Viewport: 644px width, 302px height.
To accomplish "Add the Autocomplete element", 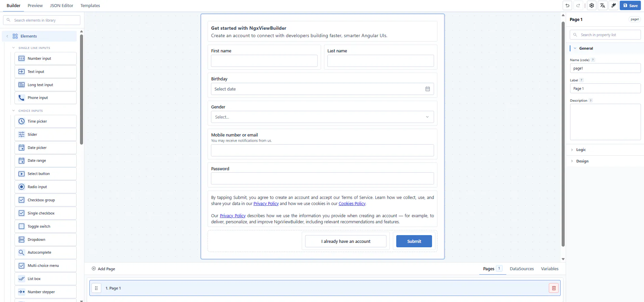I will point(46,252).
